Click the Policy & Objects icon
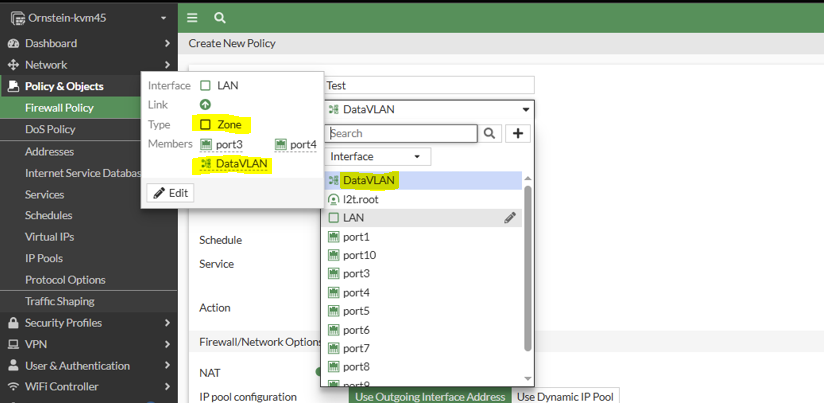Screen dimensions: 824x403 (14, 86)
